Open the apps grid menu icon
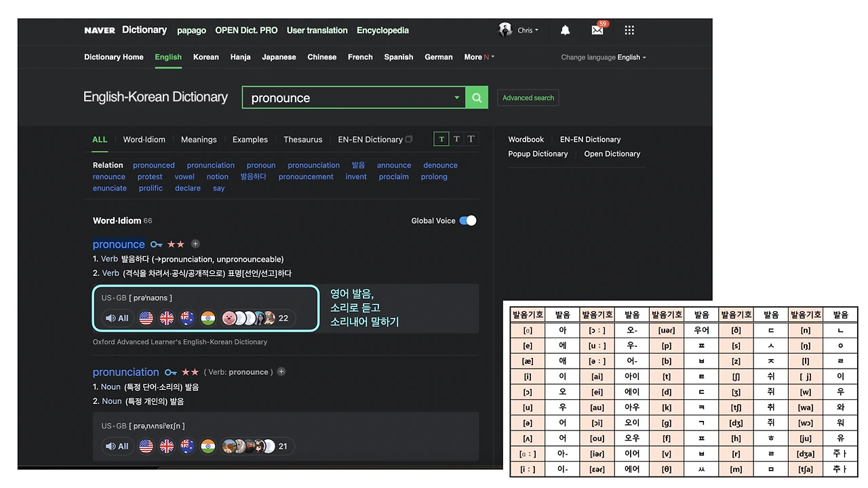868x488 pixels. tap(629, 30)
